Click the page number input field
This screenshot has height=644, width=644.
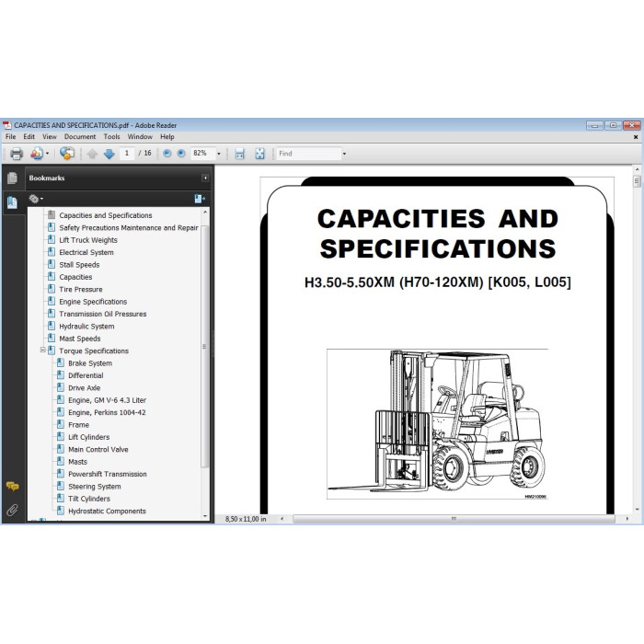click(x=127, y=154)
